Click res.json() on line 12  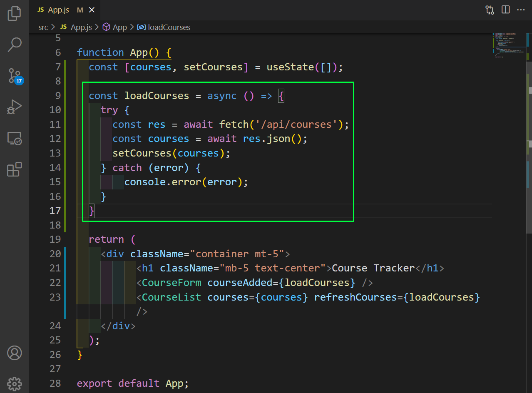272,139
